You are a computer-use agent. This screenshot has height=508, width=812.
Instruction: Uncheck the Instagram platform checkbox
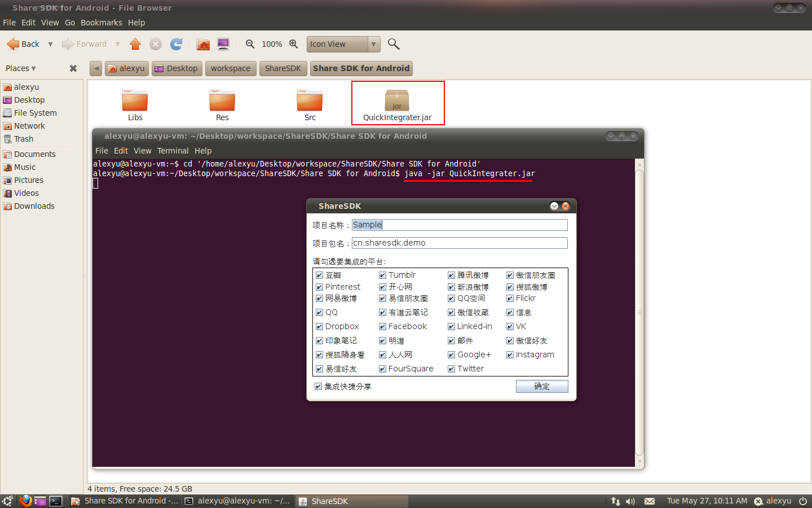click(x=510, y=354)
